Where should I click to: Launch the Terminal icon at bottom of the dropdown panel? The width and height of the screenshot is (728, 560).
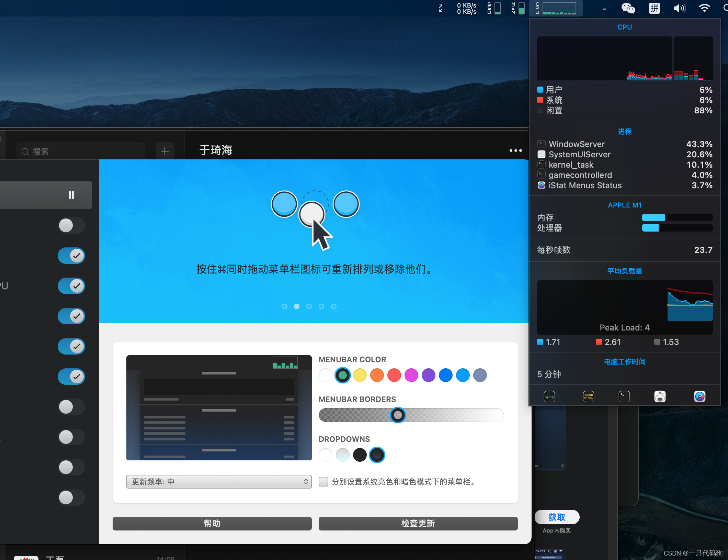coord(624,396)
